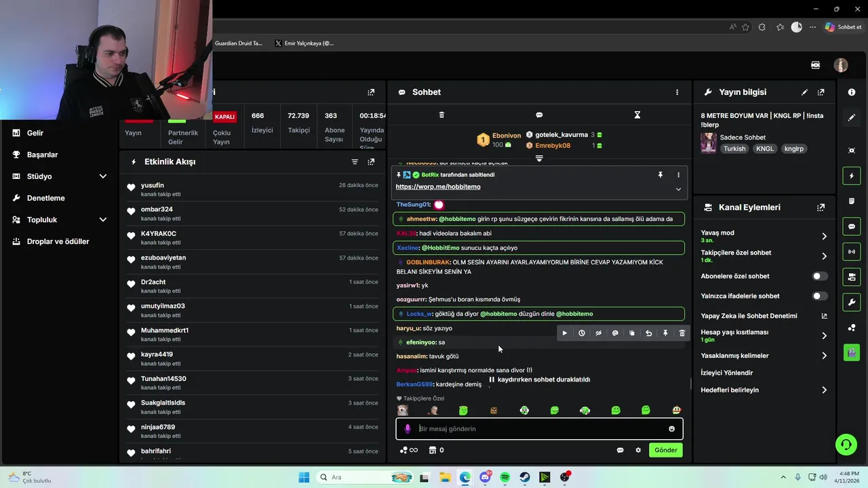Click the green Gönder button
This screenshot has height=488, width=868.
(x=665, y=450)
